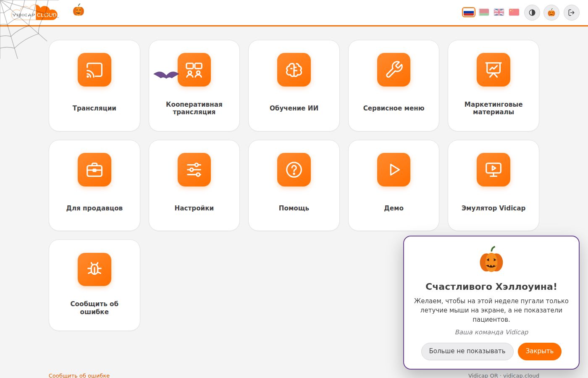This screenshot has width=588, height=378.
Task: Open the Демо play tile
Action: [394, 185]
